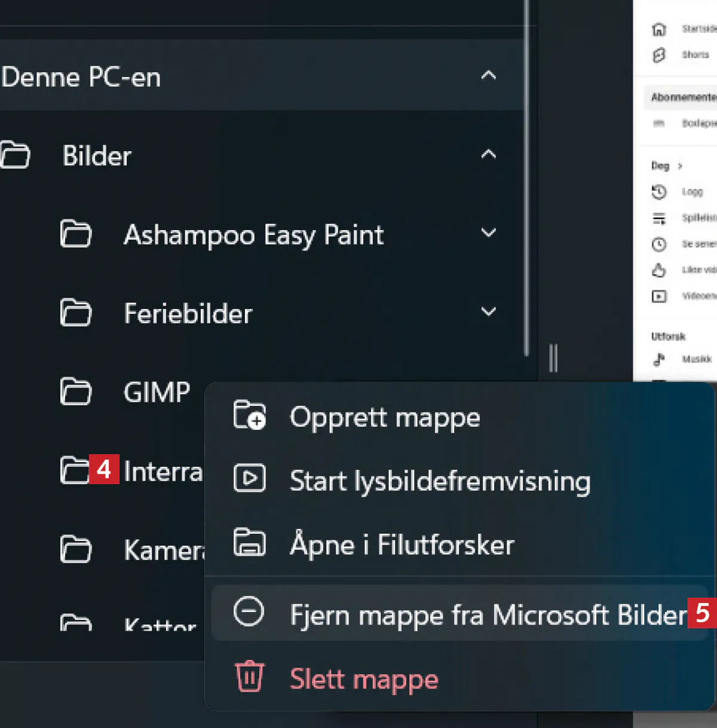Click the minus-circle icon for removing folder
717x728 pixels.
pos(249,611)
